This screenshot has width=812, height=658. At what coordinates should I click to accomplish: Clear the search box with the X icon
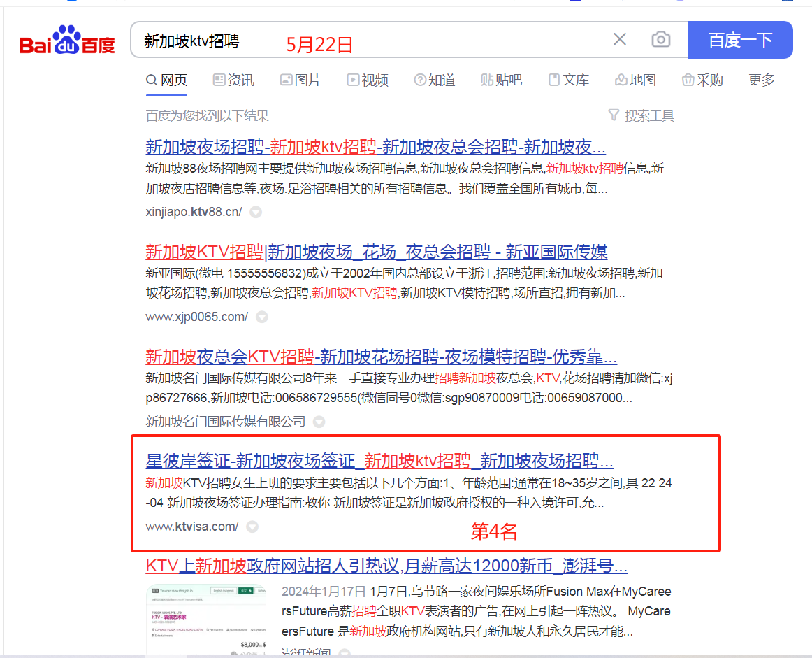(619, 39)
